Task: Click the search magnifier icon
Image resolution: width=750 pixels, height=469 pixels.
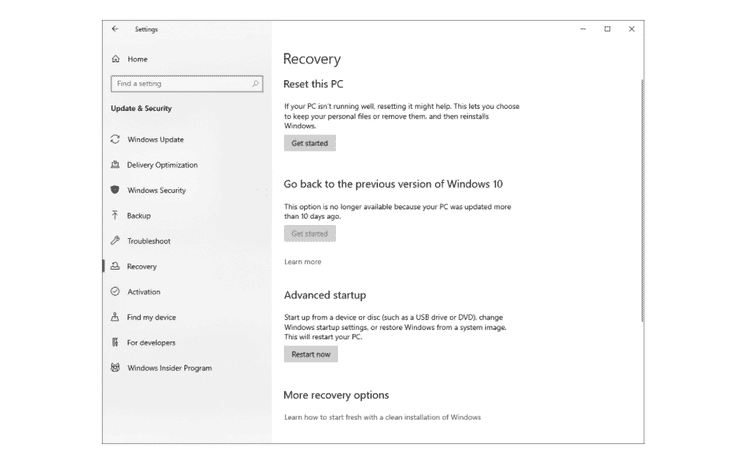Action: 255,84
